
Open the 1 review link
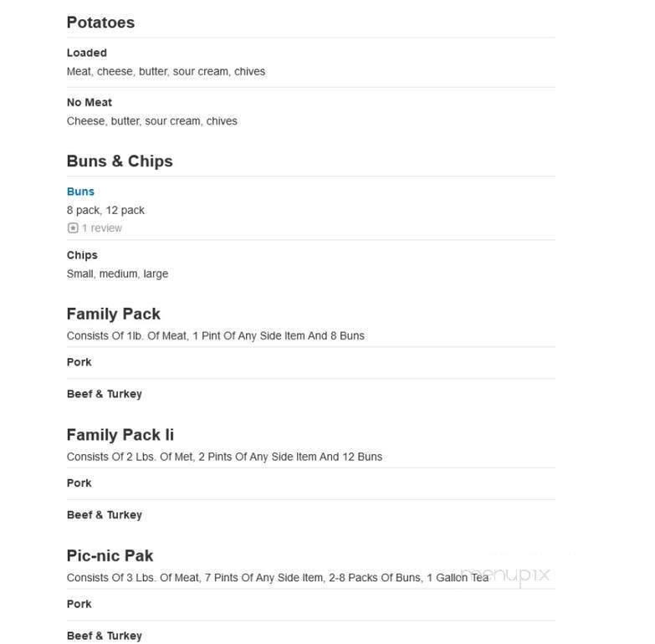[x=102, y=228]
